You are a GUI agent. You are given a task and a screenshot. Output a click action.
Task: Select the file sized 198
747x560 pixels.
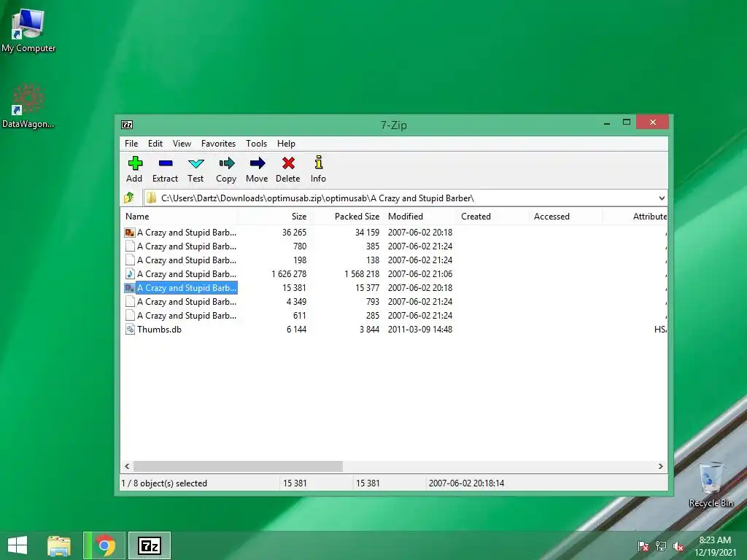point(186,260)
